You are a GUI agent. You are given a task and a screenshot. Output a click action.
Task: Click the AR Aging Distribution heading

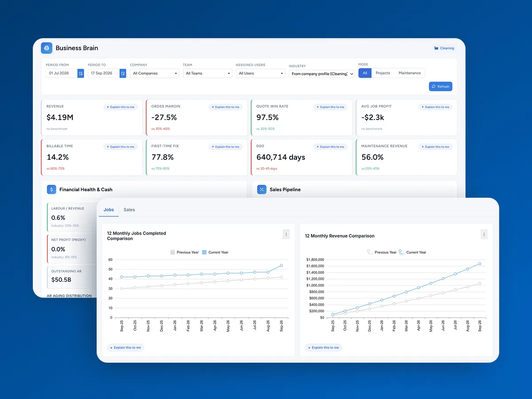69,295
